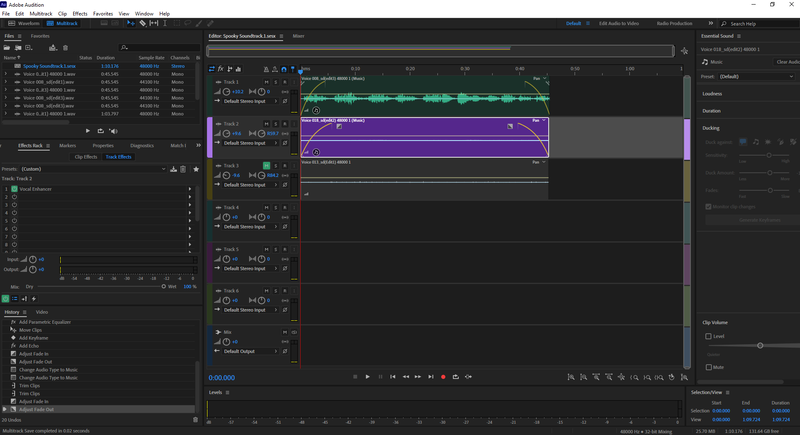The width and height of the screenshot is (800, 435).
Task: Toggle loop playback in transport controls
Action: (456, 377)
